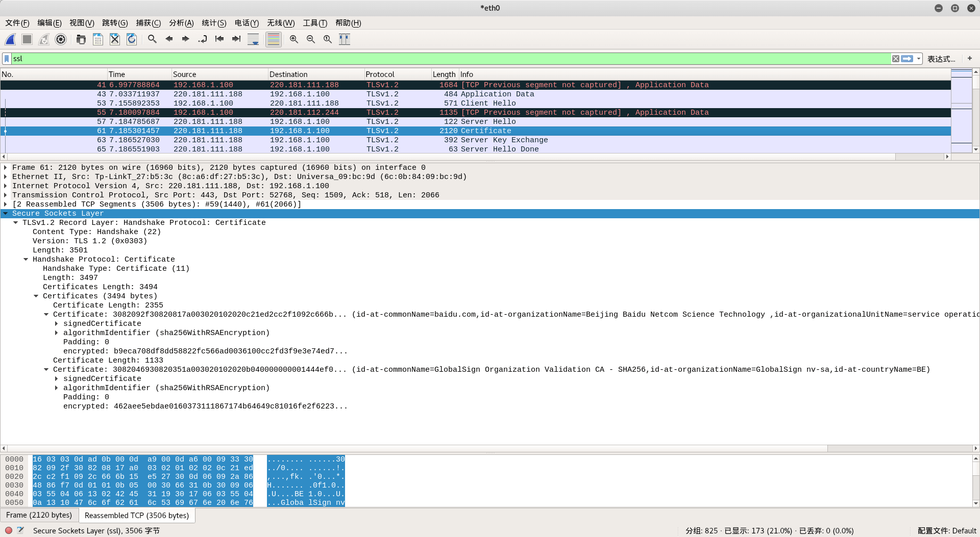
Task: Switch to Reassembled TCP (3506 bytes) tab
Action: pos(137,516)
